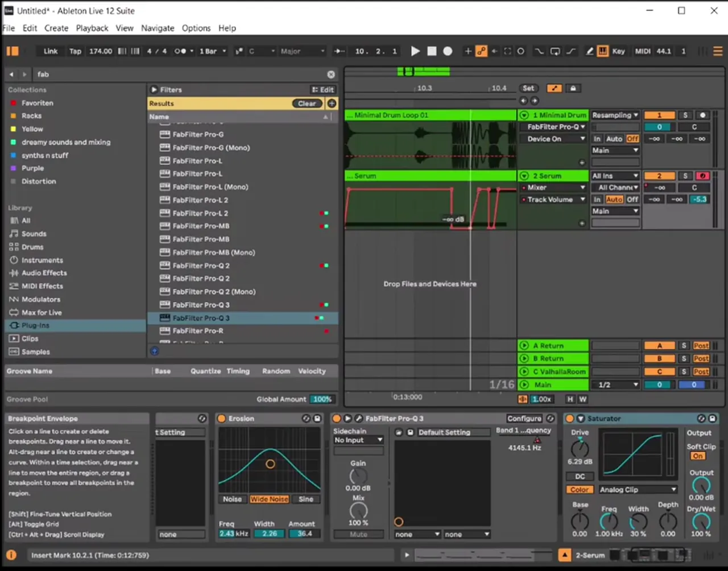728x571 pixels.
Task: Open Plug-Ins in the browser library
Action: [x=76, y=325]
